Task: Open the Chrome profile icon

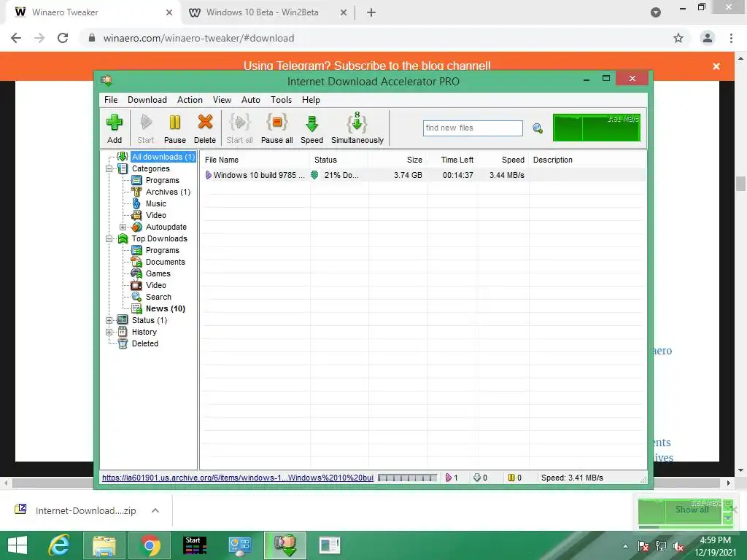Action: click(x=708, y=38)
